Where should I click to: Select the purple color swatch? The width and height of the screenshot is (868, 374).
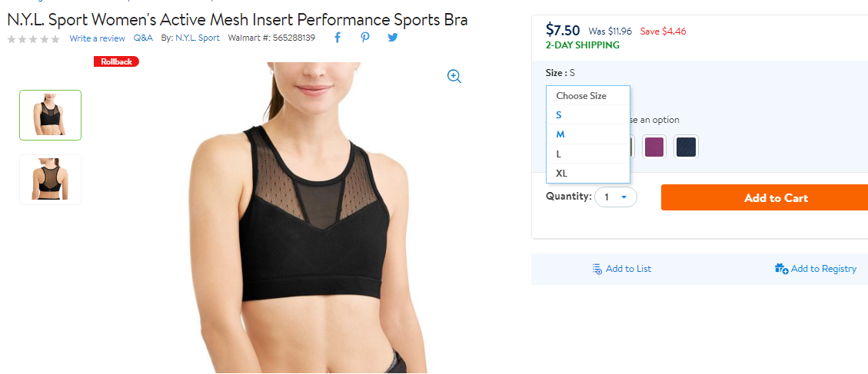[x=654, y=147]
